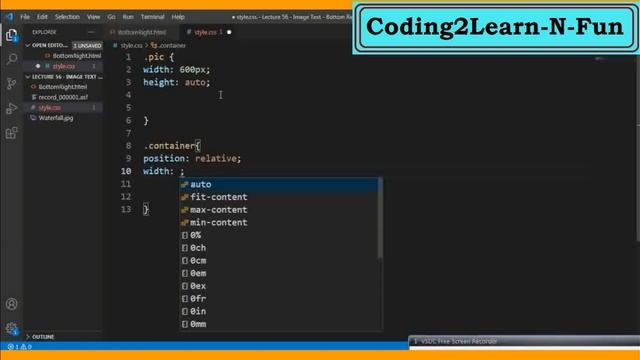The image size is (640, 360).
Task: Place cursor in 'width: ;' on line 10
Action: pos(164,171)
